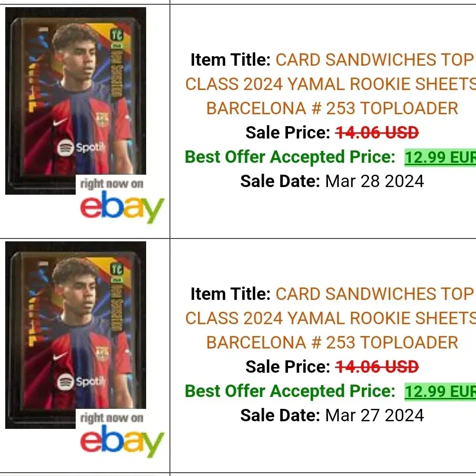Click the Nike swoosh on the Mar 27 card image
The height and width of the screenshot is (476, 476).
pos(60,356)
